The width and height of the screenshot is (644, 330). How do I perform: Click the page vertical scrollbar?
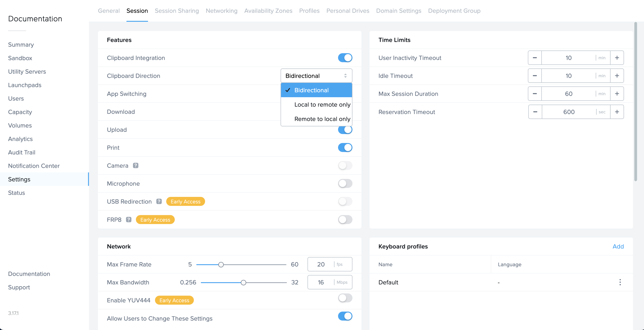[635, 102]
